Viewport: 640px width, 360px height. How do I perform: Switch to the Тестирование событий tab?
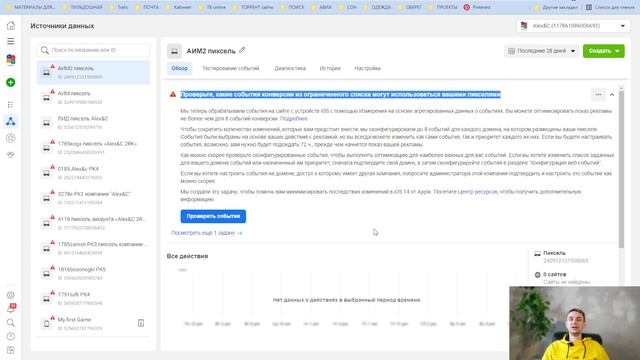coord(231,68)
